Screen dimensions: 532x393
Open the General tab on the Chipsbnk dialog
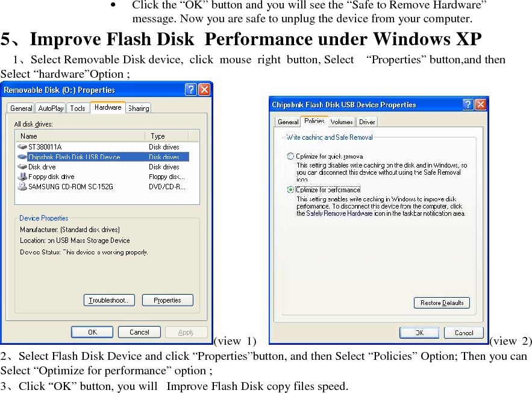tap(287, 121)
